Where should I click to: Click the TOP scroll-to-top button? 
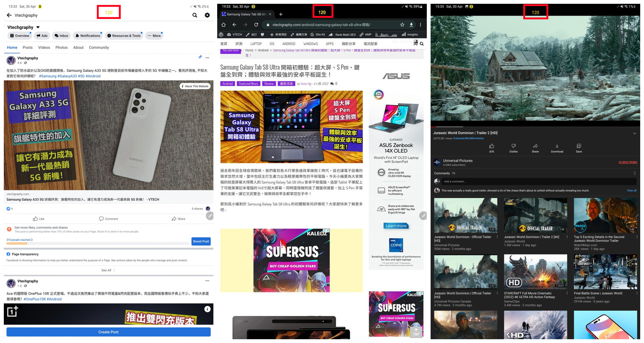[416, 332]
